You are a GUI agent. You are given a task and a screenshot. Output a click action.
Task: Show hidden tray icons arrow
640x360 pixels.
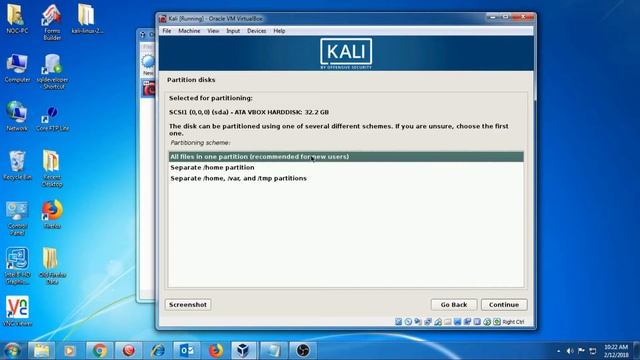pos(558,351)
